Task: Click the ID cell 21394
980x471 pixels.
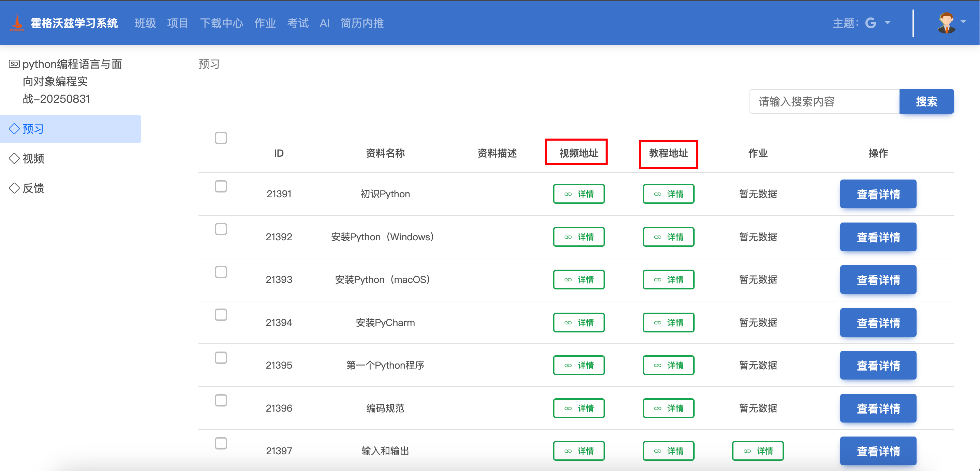Action: point(279,323)
